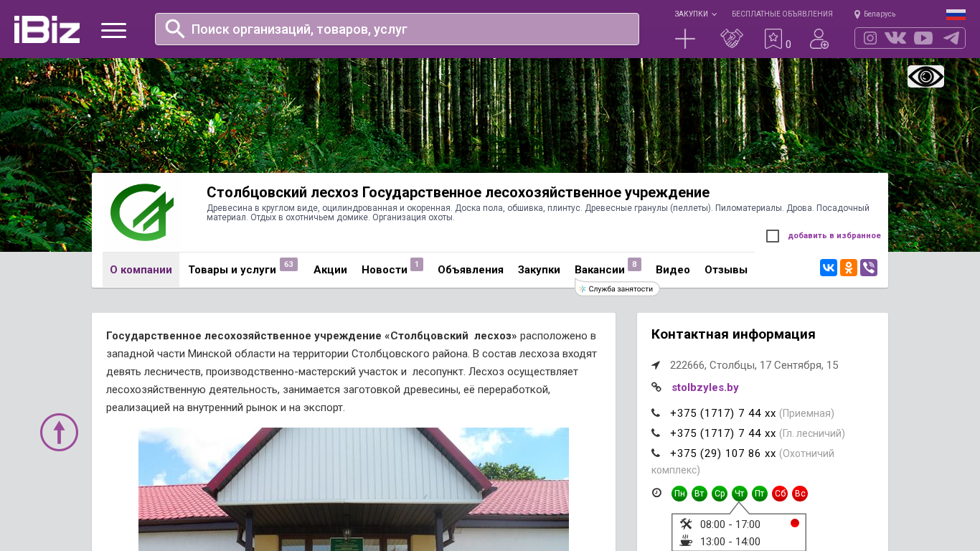Visit the stolbzyles.by website link
This screenshot has width=980, height=551.
(705, 387)
